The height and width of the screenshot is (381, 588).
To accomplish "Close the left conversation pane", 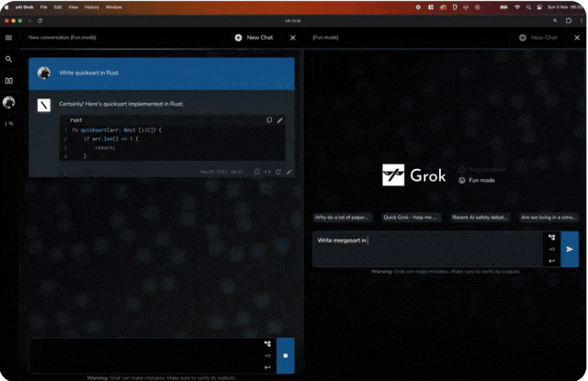I will click(x=293, y=38).
